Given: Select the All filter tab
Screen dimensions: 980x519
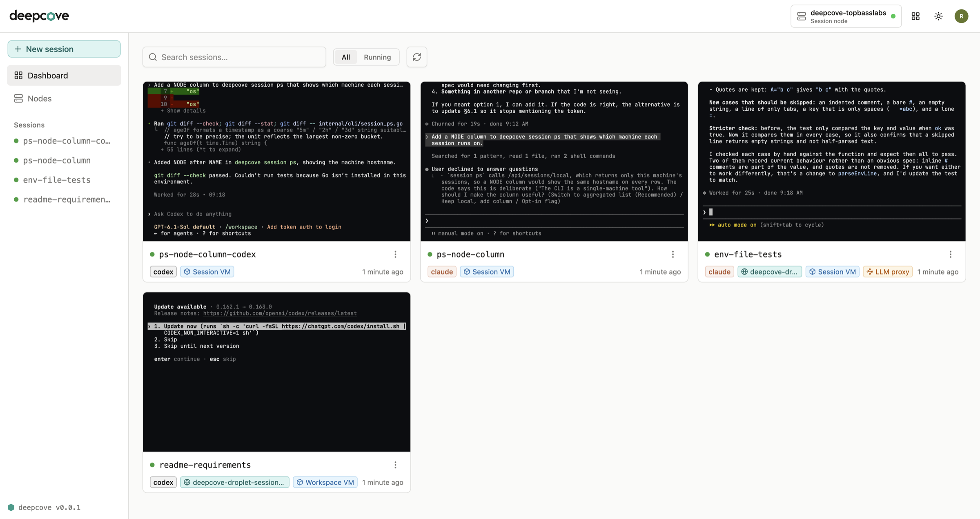Looking at the screenshot, I should 346,57.
